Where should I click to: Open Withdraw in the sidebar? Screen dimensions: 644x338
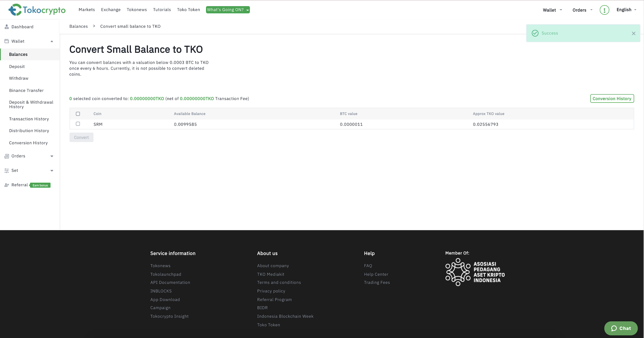pyautogui.click(x=19, y=78)
